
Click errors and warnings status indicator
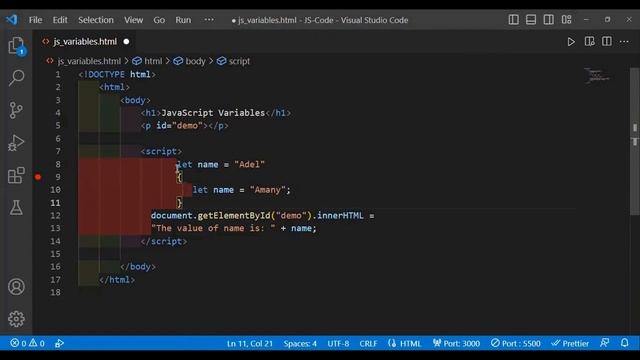click(27, 343)
